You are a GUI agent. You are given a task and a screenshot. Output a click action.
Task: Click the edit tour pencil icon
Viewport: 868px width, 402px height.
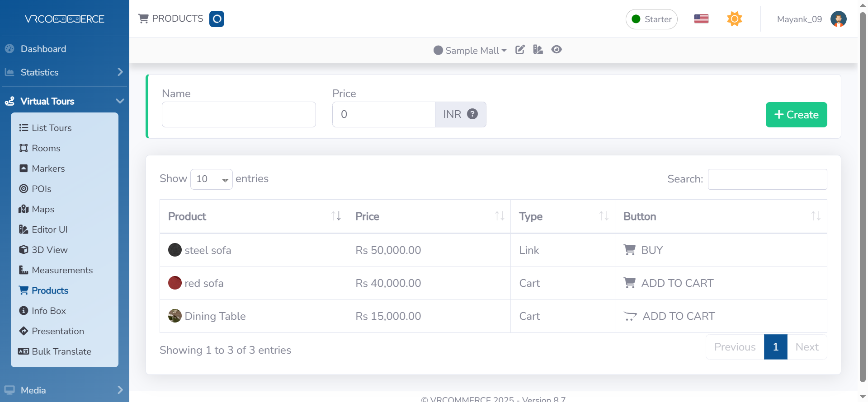(x=520, y=50)
